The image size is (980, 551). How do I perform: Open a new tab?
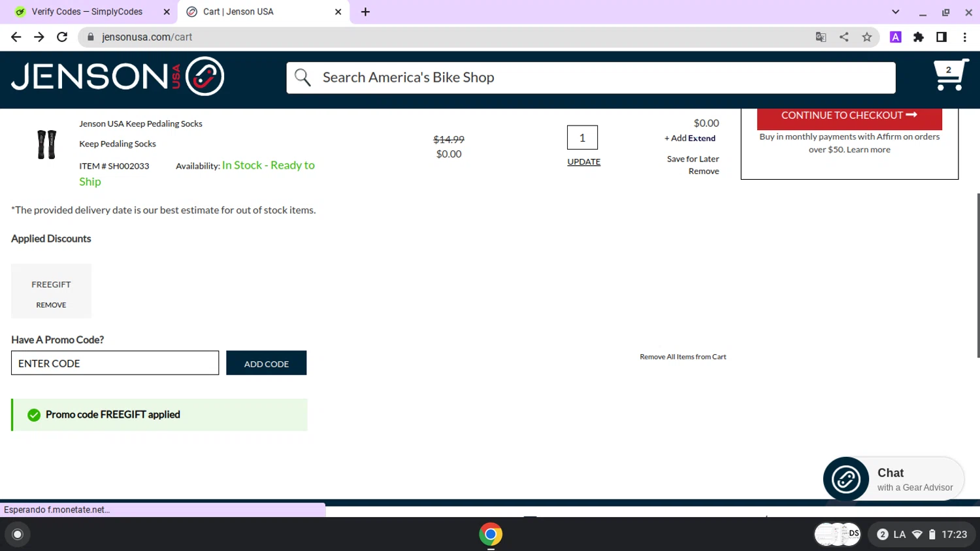(365, 12)
